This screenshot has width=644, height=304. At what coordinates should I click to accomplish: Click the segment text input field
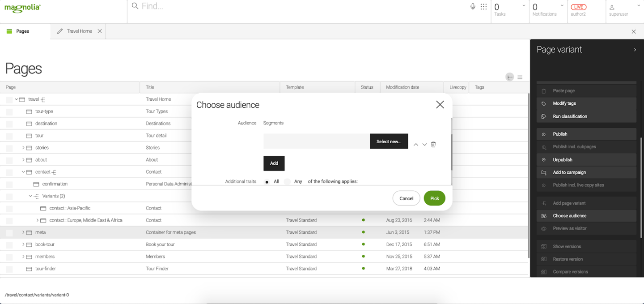point(316,141)
